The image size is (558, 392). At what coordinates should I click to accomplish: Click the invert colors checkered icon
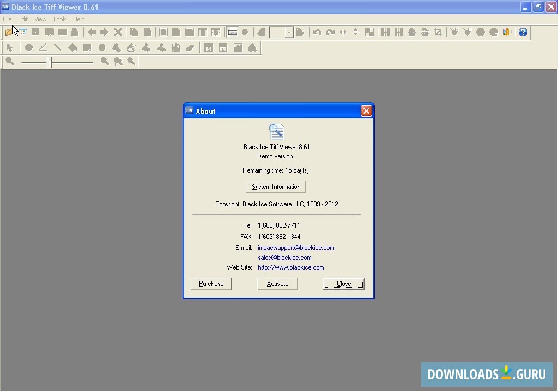pos(369,32)
